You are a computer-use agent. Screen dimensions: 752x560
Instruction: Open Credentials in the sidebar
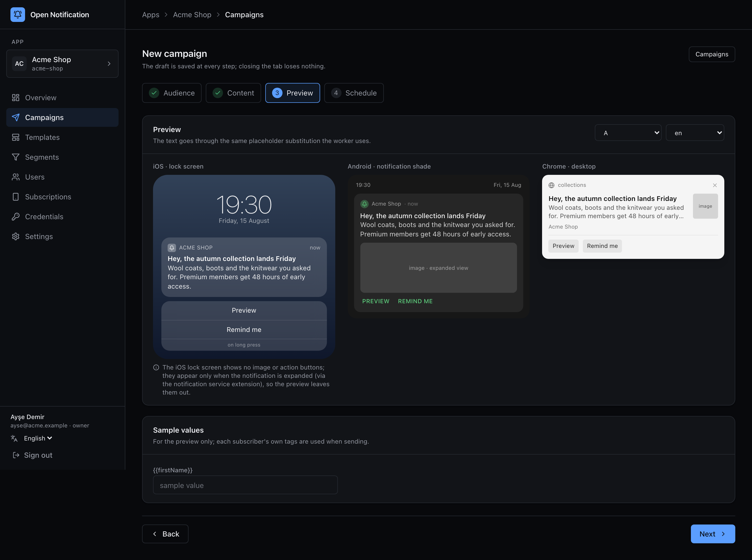point(62,217)
